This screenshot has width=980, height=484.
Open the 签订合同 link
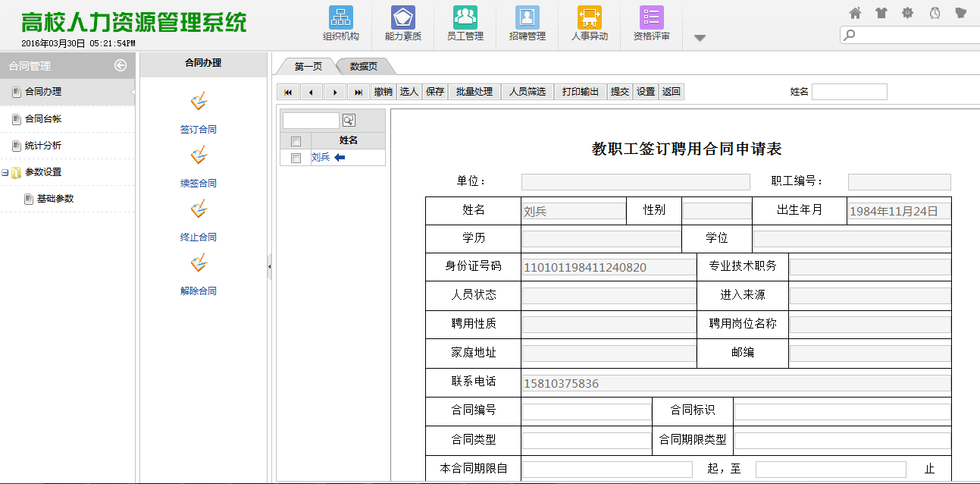tap(199, 130)
